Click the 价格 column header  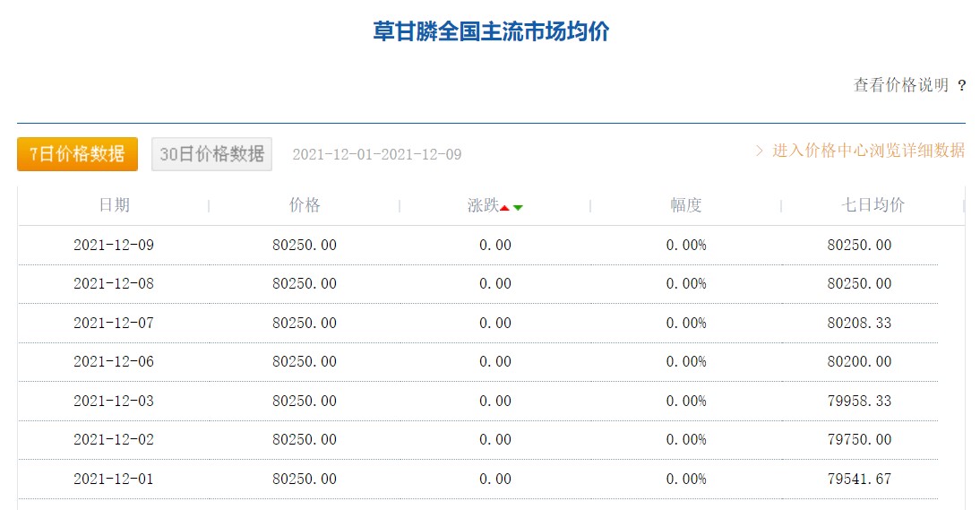point(305,205)
